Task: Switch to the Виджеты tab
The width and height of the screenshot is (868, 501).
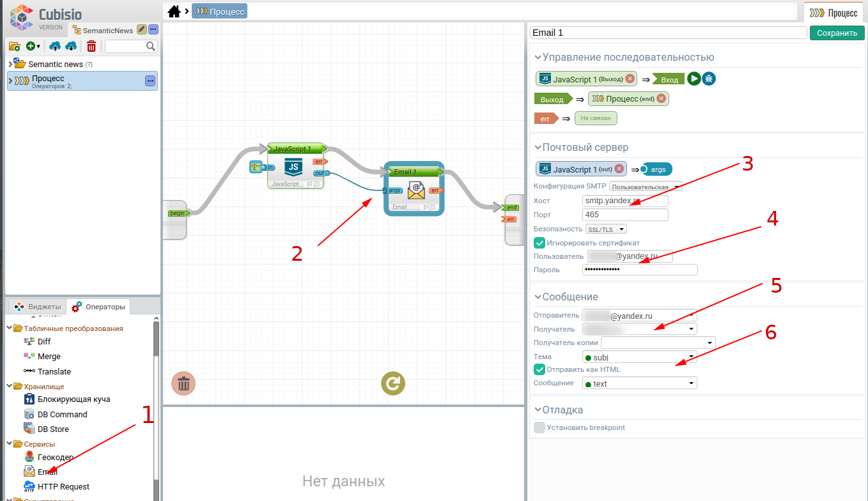Action: pyautogui.click(x=38, y=307)
